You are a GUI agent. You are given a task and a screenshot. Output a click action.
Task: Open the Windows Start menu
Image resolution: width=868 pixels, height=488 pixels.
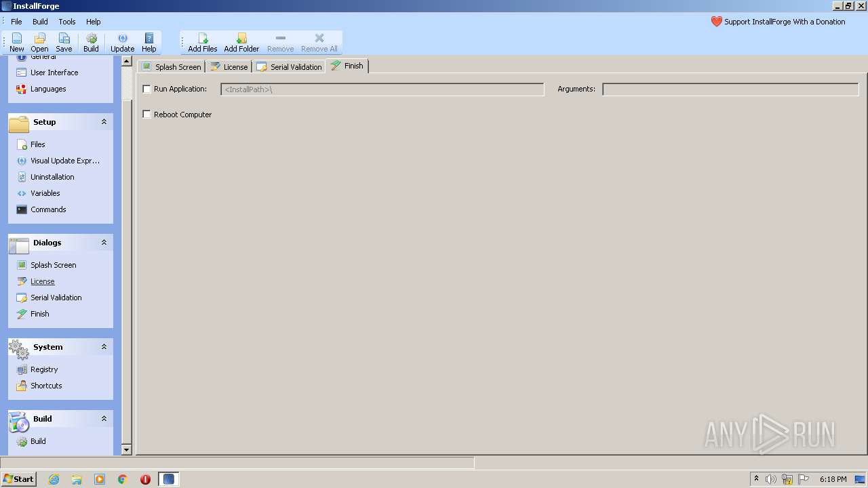[18, 479]
